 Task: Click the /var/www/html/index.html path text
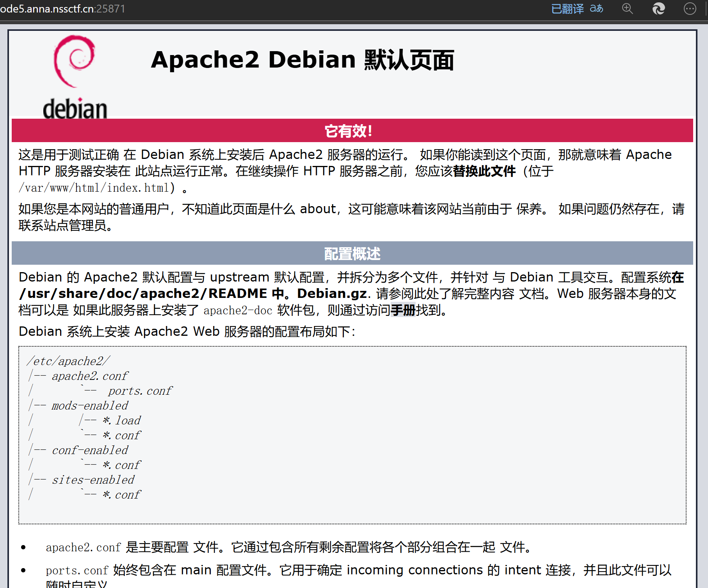coord(94,188)
